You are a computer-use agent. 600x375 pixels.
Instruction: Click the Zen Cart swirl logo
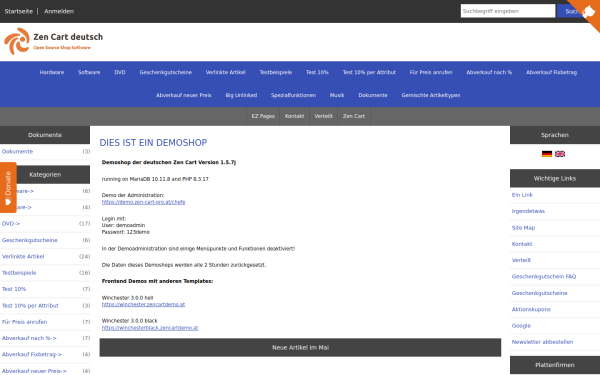coord(17,41)
